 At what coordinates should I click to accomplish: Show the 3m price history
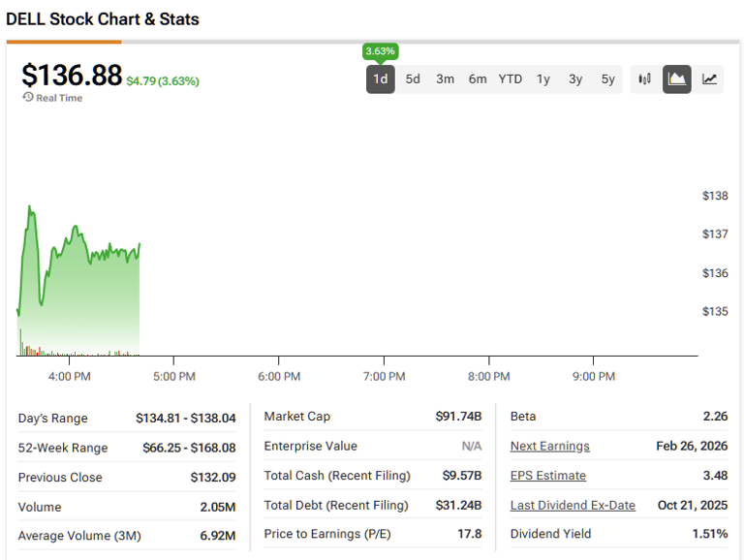[x=445, y=79]
